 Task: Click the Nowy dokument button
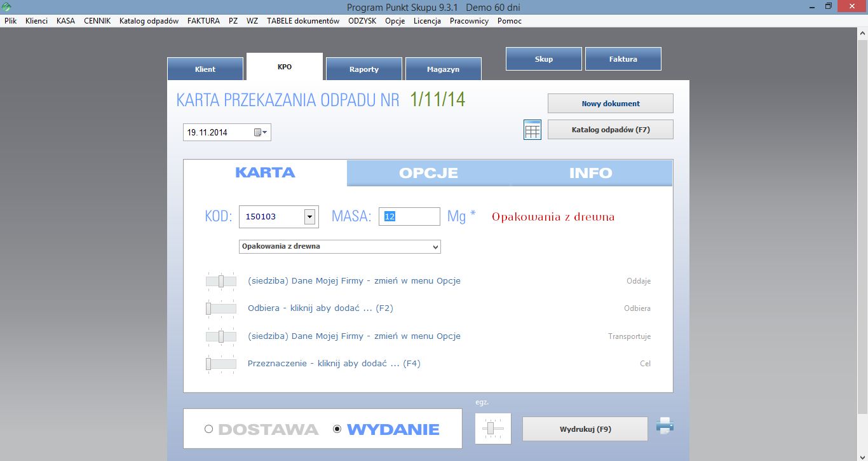click(611, 104)
